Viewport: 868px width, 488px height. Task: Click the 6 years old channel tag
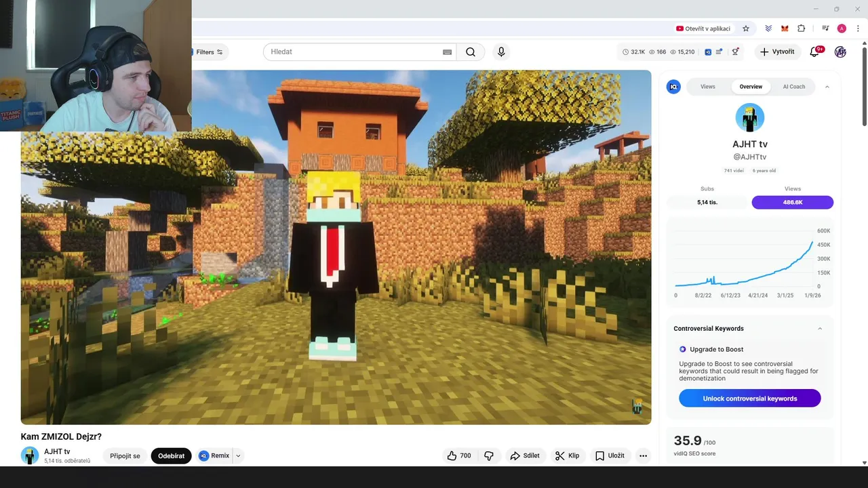pos(764,171)
